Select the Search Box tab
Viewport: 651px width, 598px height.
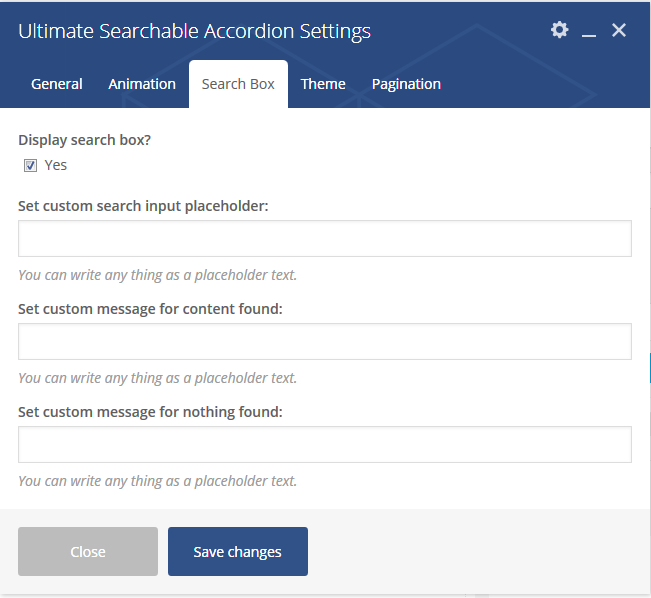point(238,84)
